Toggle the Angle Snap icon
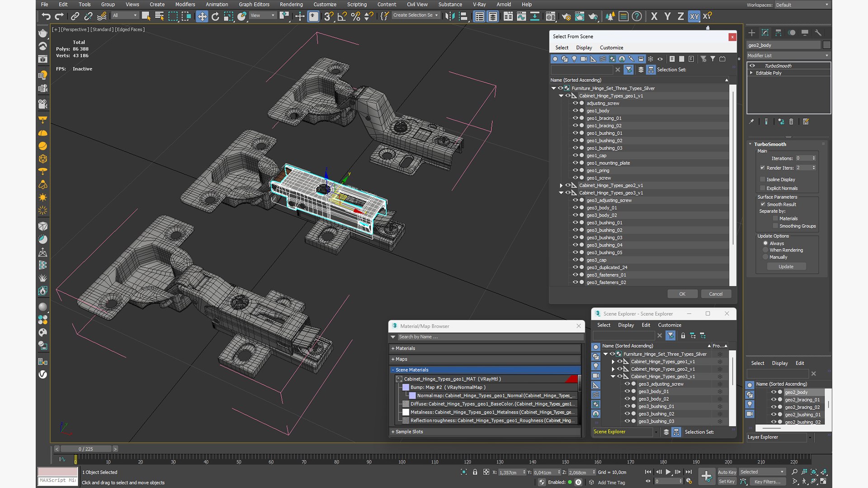The width and height of the screenshot is (868, 488). tap(342, 16)
